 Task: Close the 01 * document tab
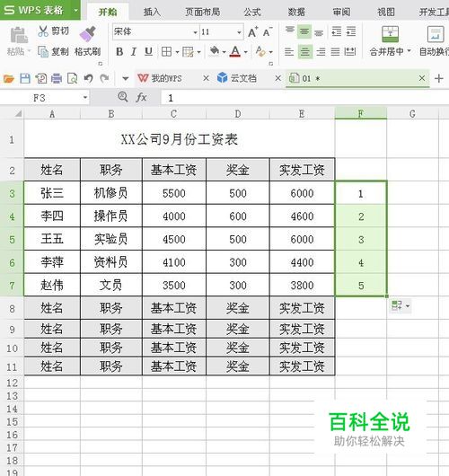422,78
